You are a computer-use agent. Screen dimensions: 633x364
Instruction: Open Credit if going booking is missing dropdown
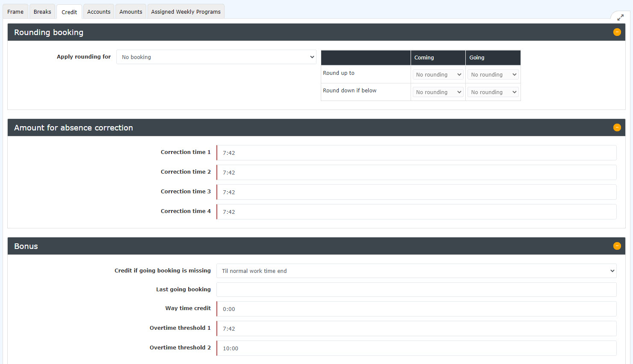pos(417,271)
